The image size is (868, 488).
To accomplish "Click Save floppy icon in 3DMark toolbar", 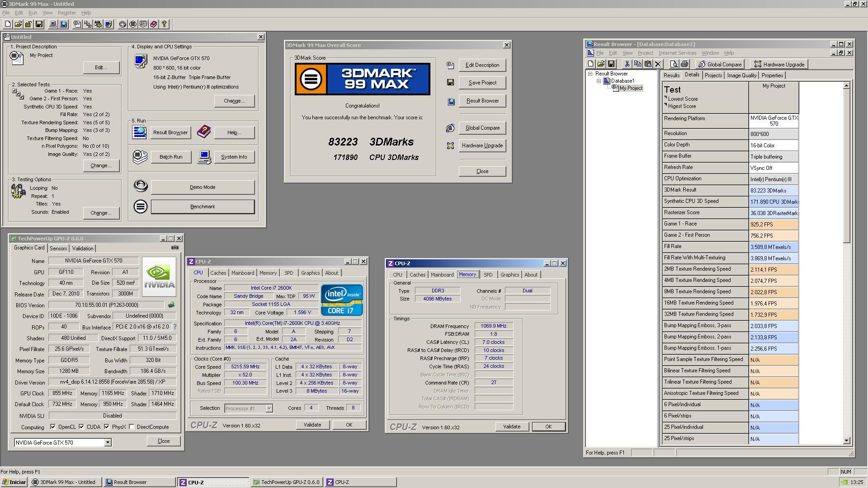I will (x=39, y=24).
